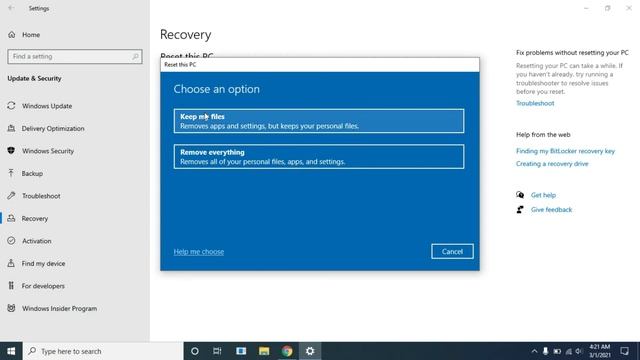Open Finding my BitLocker recovery key link
Image resolution: width=640 pixels, height=360 pixels.
pos(565,151)
